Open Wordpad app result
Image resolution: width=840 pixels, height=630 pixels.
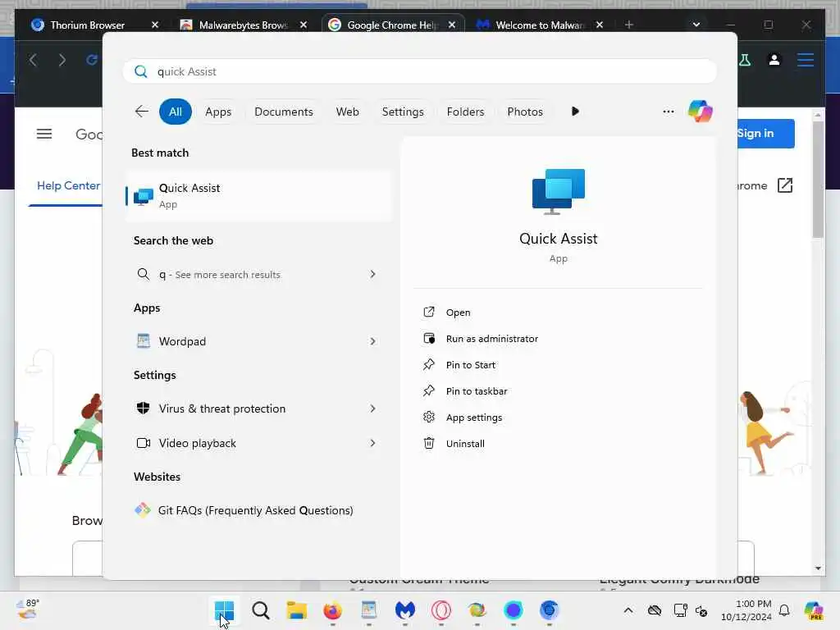click(x=182, y=341)
